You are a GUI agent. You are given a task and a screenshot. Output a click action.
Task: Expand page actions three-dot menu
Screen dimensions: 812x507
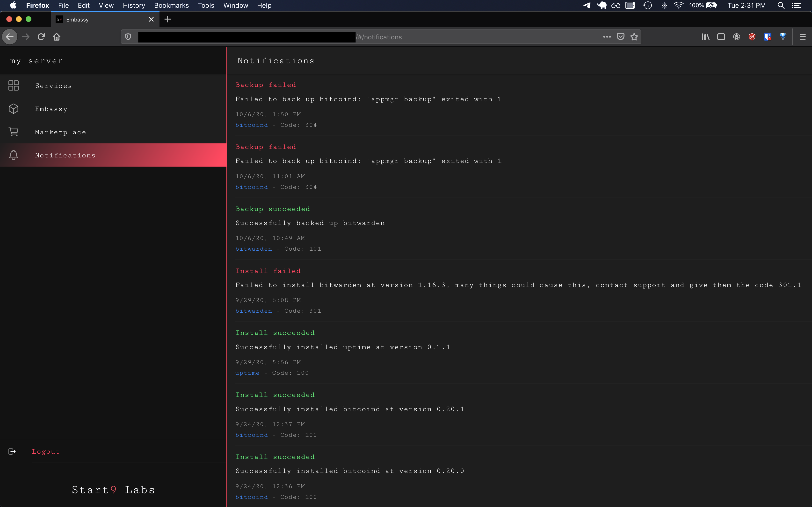(x=607, y=37)
